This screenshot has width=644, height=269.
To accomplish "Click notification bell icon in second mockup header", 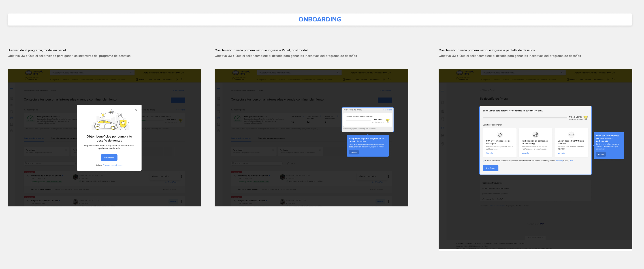I will (384, 80).
